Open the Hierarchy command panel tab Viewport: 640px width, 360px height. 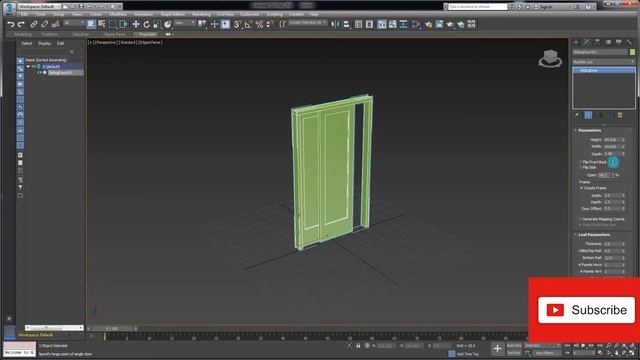click(598, 42)
